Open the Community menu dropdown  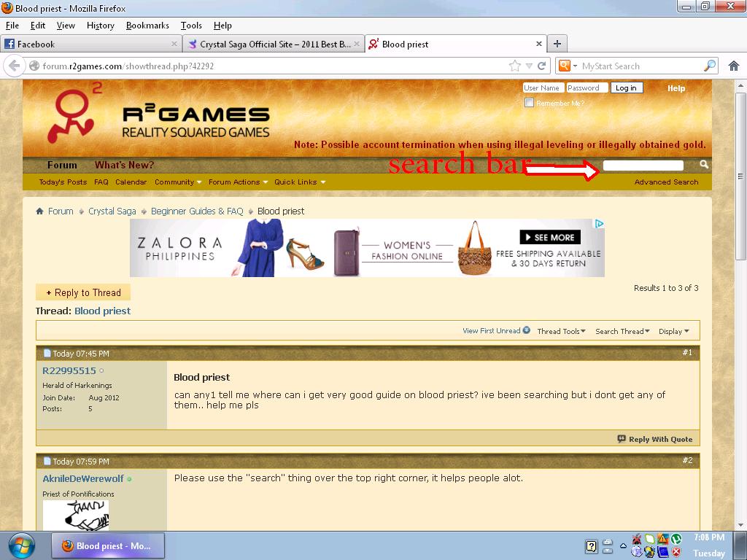click(x=177, y=182)
